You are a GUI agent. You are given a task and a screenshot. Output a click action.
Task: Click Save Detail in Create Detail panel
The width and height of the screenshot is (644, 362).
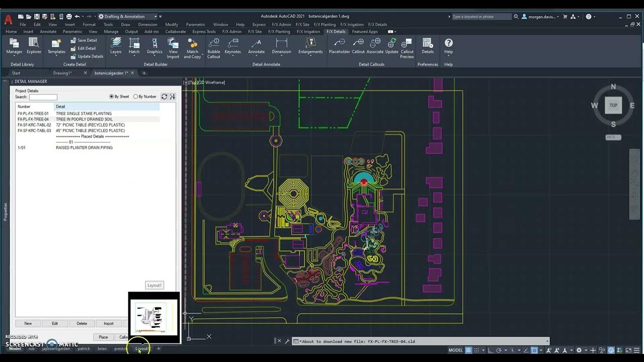point(83,40)
